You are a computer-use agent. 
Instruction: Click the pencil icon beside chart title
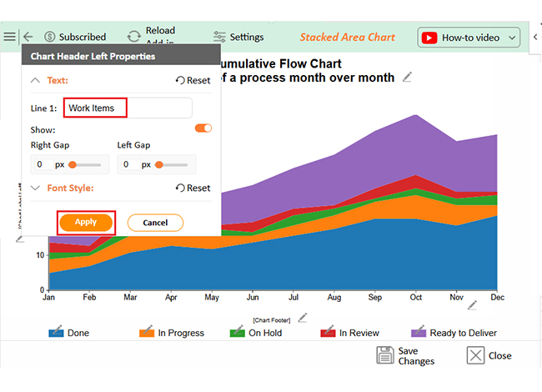(407, 78)
